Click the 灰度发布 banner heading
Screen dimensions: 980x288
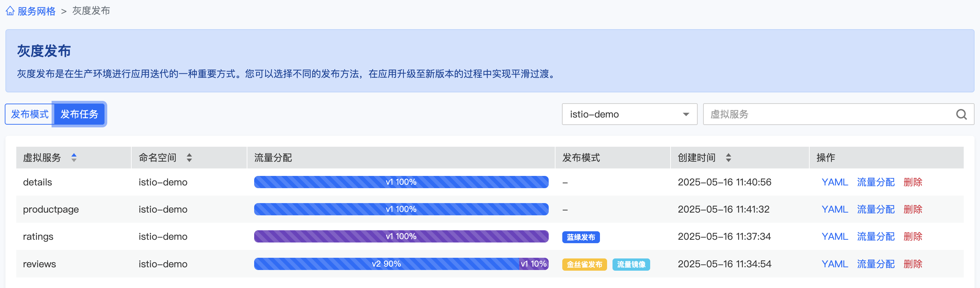coord(44,51)
